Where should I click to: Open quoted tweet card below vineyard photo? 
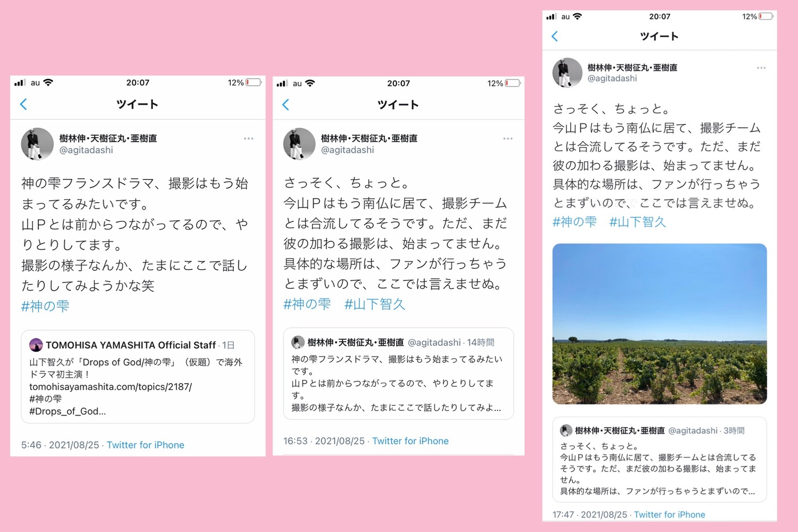click(660, 460)
